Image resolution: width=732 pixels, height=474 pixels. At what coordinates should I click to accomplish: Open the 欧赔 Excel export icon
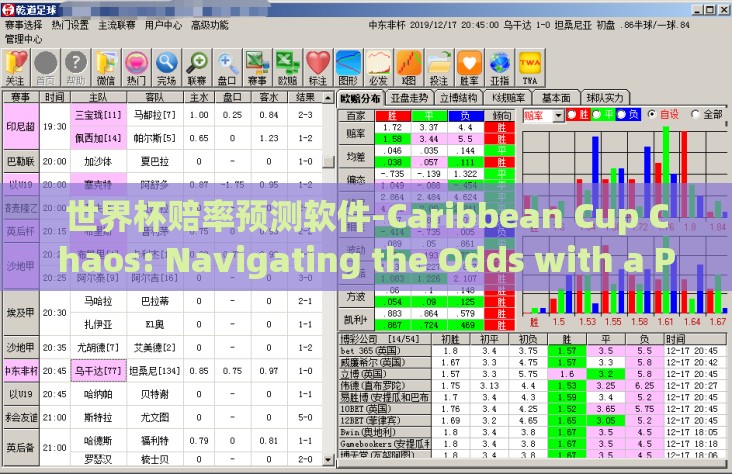pos(288,68)
